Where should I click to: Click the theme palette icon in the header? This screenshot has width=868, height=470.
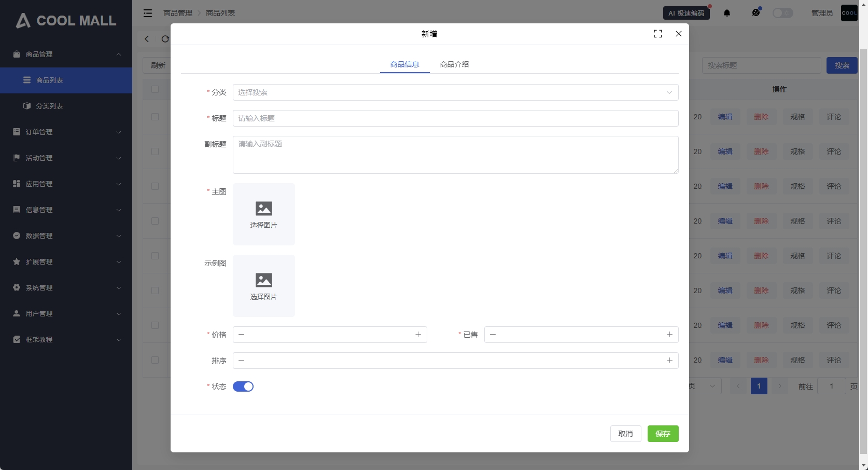point(756,12)
